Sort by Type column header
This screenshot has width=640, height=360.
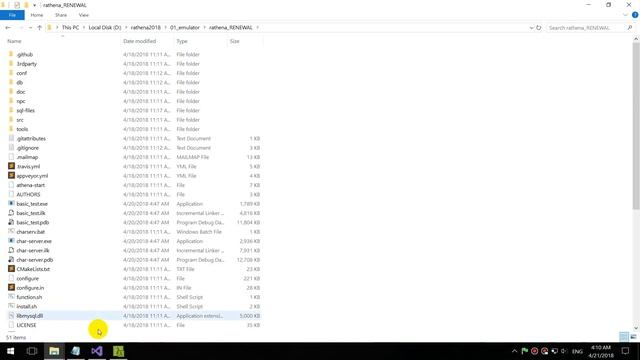tap(182, 41)
